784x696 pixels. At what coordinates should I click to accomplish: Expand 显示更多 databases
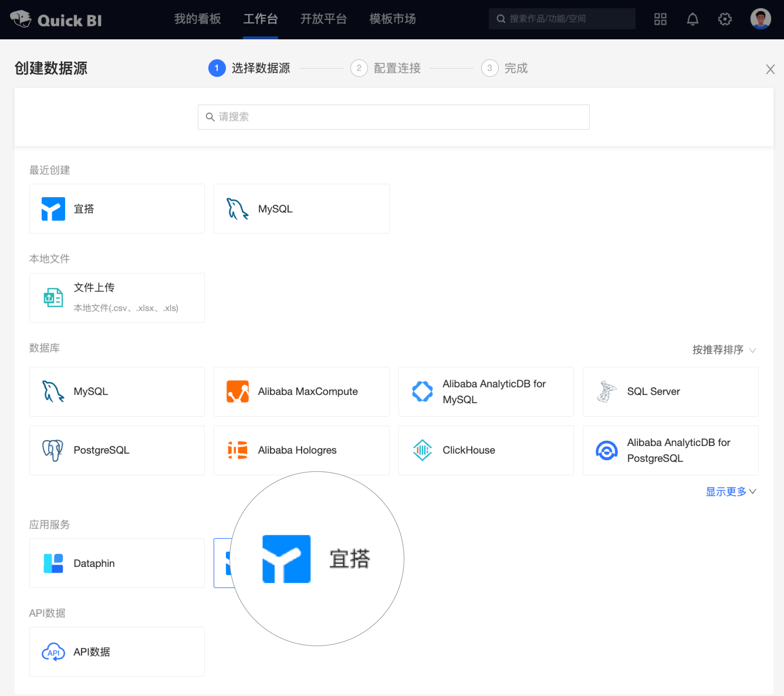731,491
